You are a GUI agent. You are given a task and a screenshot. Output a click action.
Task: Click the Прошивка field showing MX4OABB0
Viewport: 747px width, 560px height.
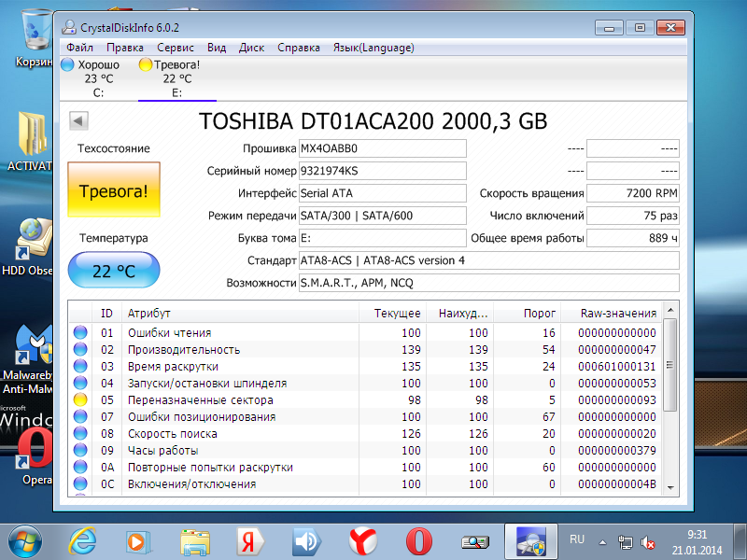[383, 148]
